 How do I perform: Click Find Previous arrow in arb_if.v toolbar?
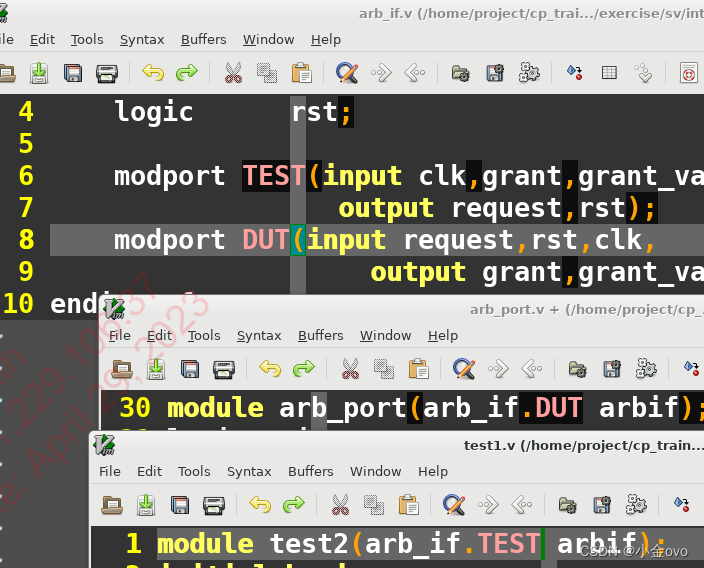pos(415,72)
